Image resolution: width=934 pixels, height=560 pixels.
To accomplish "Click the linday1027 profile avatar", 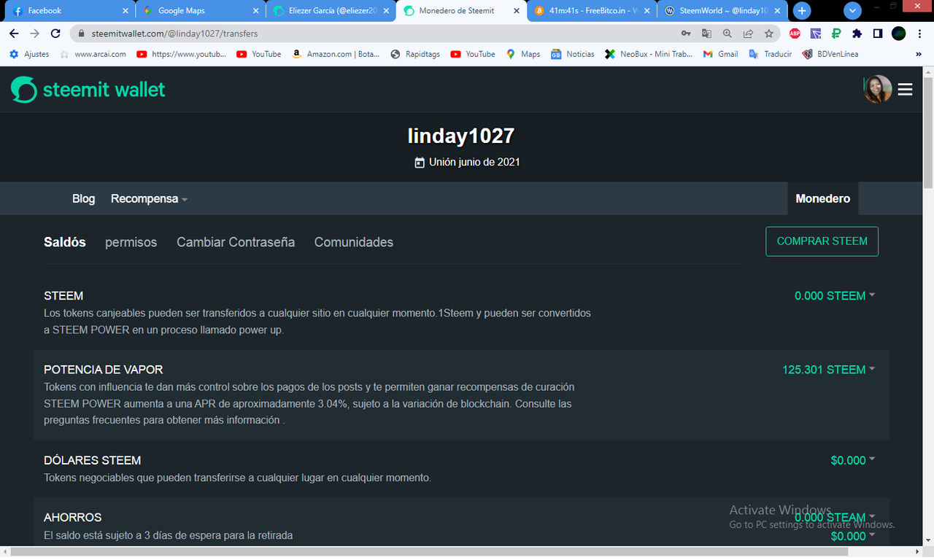I will click(x=878, y=89).
